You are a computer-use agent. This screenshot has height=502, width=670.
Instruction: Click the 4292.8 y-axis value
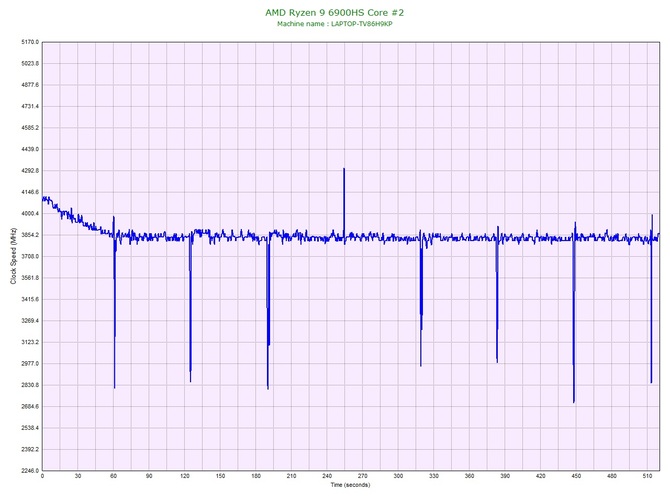(x=30, y=171)
